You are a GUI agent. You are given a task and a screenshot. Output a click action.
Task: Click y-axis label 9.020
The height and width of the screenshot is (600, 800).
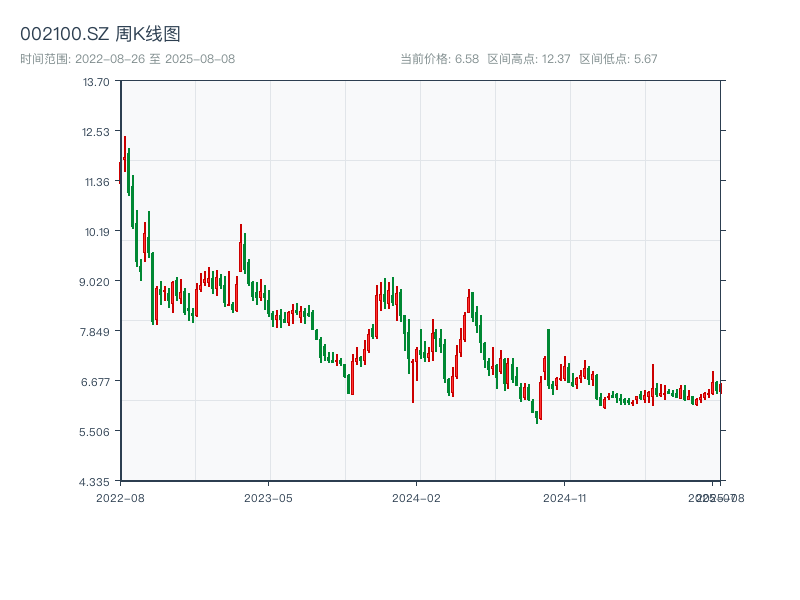click(x=94, y=282)
